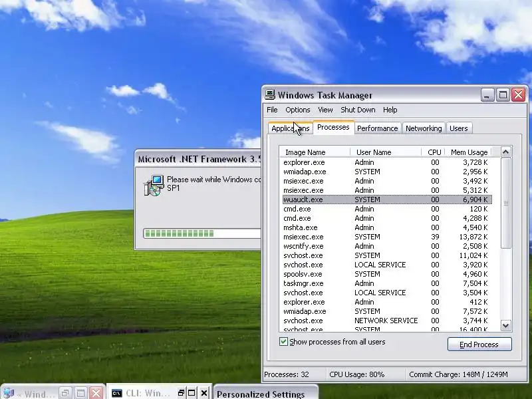Screen dimensions: 532x399
Task: Select the spoolsv.exe process
Action: click(x=387, y=274)
